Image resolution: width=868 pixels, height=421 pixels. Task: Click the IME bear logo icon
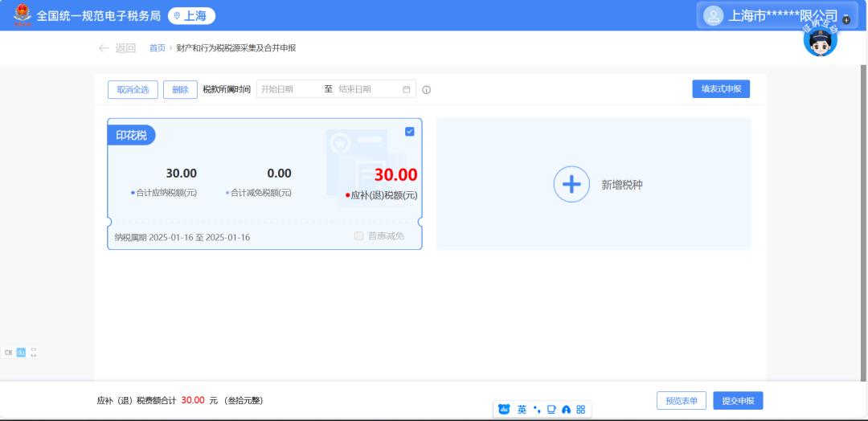(504, 409)
